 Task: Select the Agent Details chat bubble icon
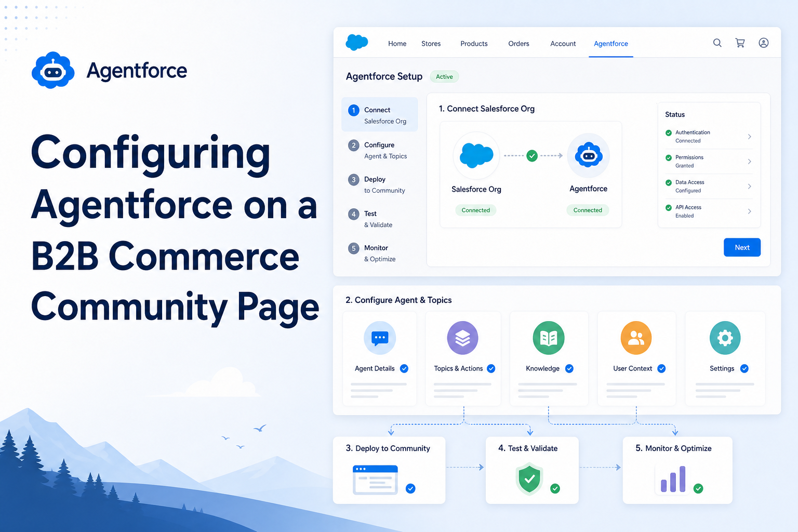pyautogui.click(x=380, y=338)
